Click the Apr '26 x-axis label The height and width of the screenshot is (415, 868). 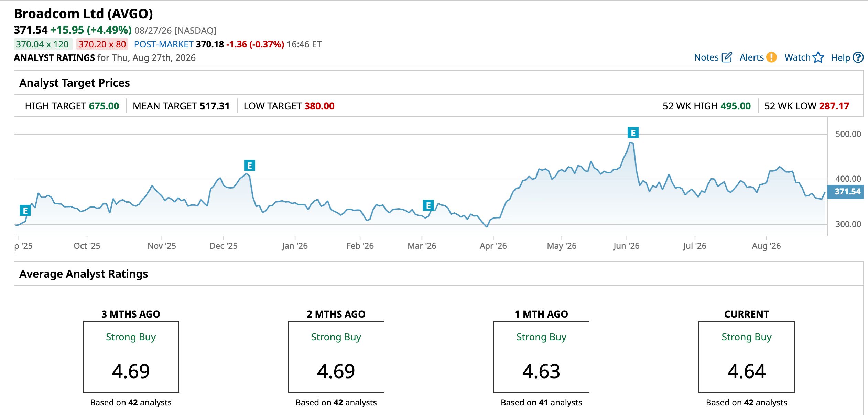(x=493, y=246)
